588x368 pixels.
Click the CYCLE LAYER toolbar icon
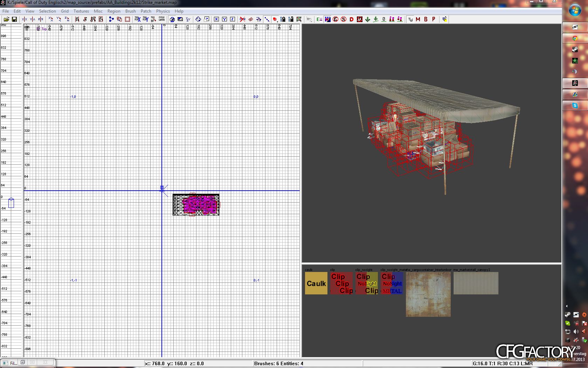[x=161, y=19]
